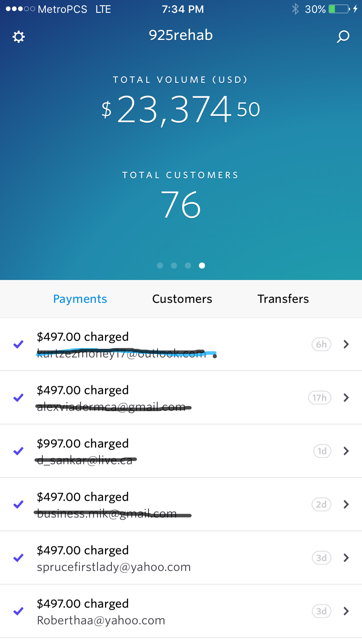Tap checkmark beside the $997.00 charge
This screenshot has width=362, height=644.
click(x=18, y=451)
